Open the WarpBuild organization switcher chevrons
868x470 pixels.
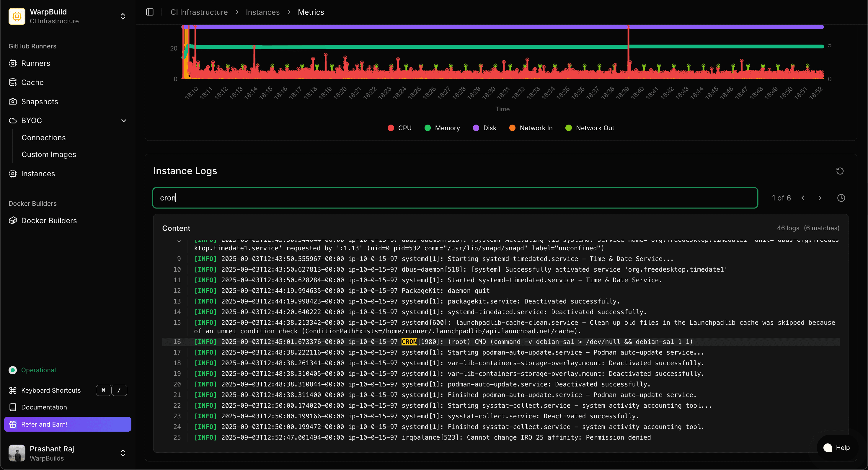click(x=123, y=16)
